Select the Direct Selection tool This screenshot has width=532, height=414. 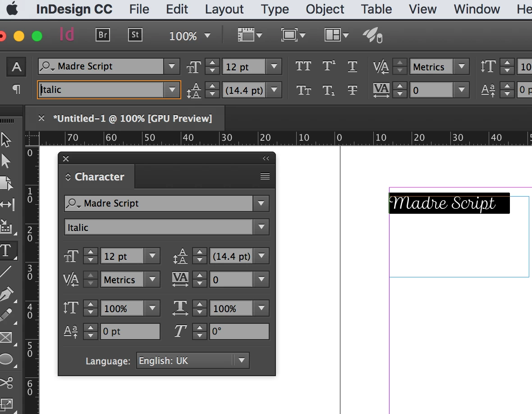(x=6, y=161)
